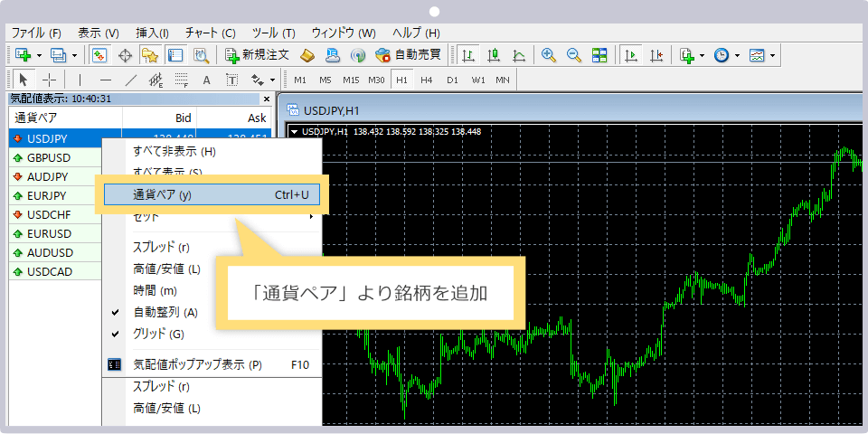Open the 表示 (V) menu

[99, 33]
